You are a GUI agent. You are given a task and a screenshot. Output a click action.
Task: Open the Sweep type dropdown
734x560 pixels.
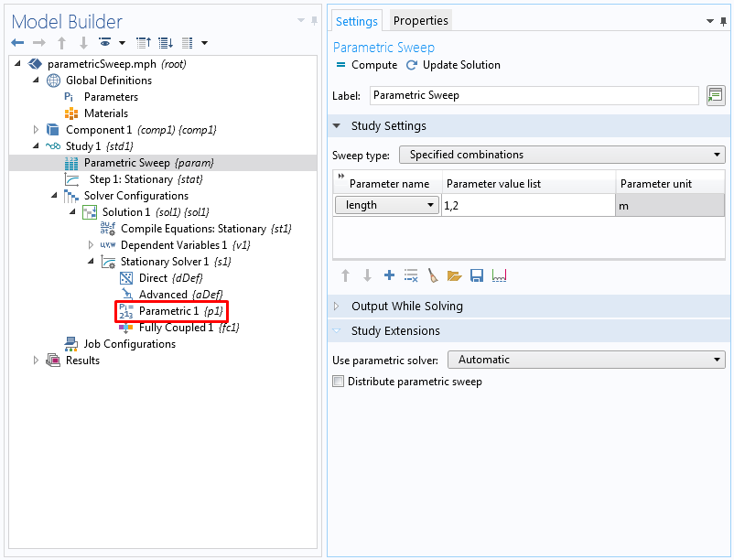(563, 155)
